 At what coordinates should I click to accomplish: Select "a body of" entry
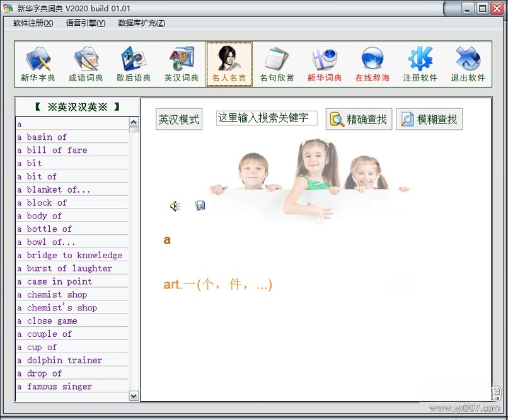72,215
